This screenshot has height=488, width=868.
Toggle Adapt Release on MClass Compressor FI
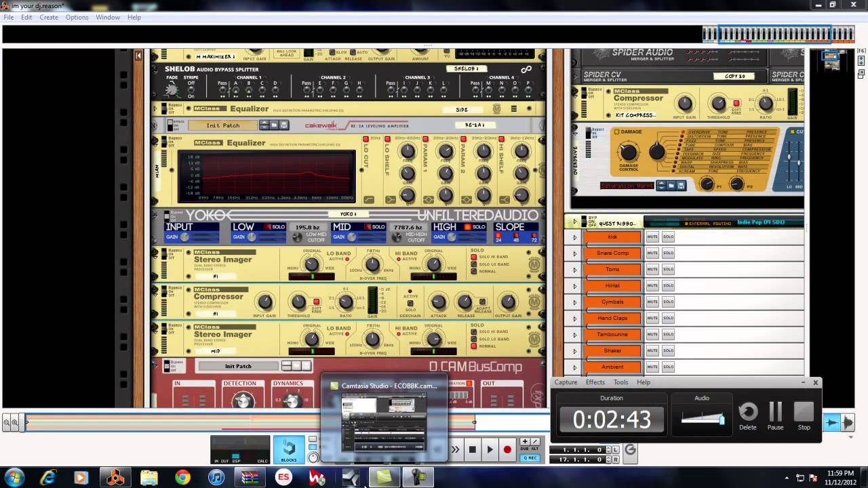click(482, 302)
